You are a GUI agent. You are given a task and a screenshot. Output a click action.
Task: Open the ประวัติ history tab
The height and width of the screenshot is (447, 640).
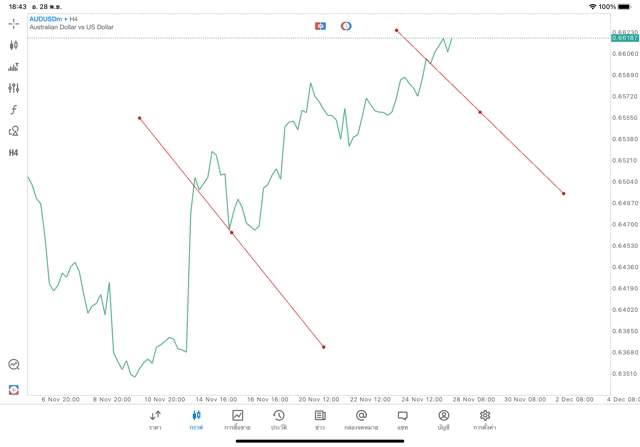[278, 420]
